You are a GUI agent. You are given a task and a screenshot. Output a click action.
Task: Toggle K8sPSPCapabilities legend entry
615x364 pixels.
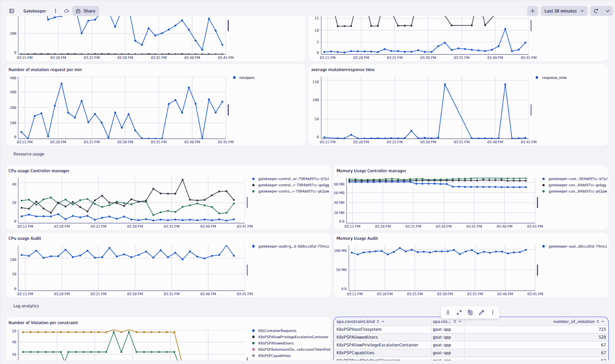(272, 356)
